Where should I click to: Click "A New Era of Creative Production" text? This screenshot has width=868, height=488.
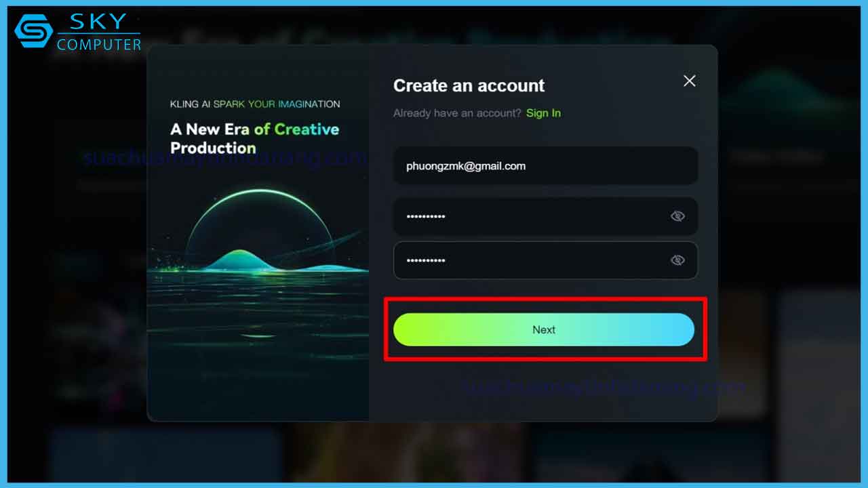pos(255,138)
